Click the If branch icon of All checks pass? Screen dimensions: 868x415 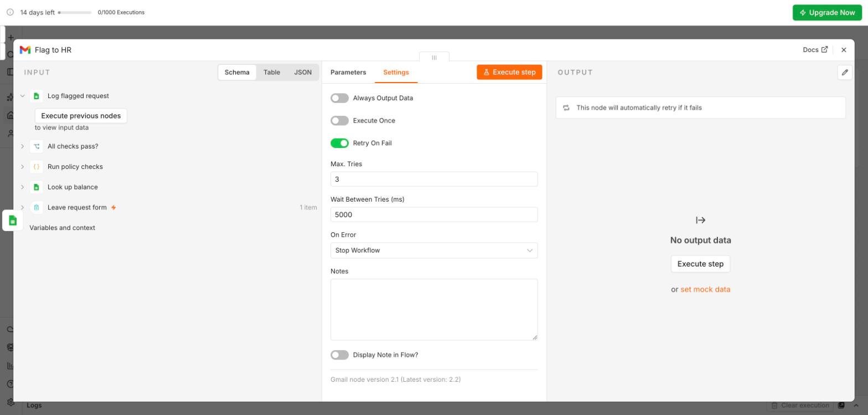[x=37, y=146]
